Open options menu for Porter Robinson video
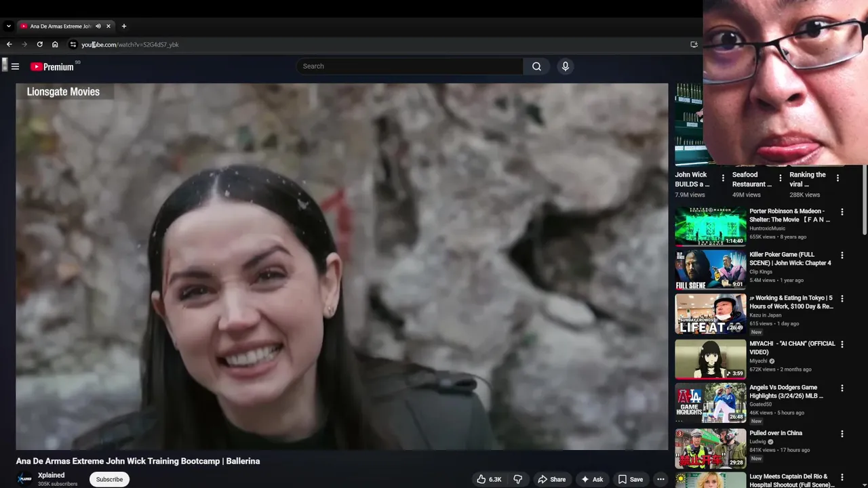This screenshot has width=868, height=488. click(x=842, y=212)
